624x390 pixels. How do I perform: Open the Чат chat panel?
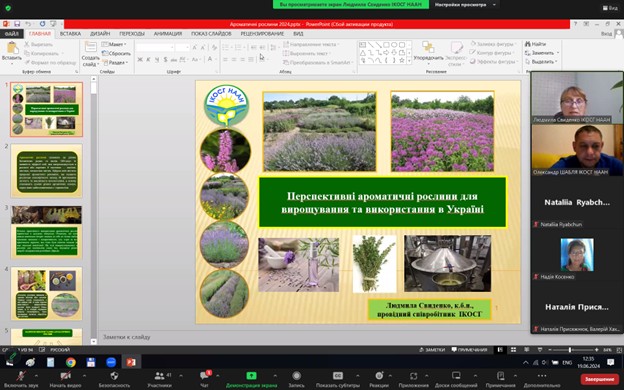205,379
